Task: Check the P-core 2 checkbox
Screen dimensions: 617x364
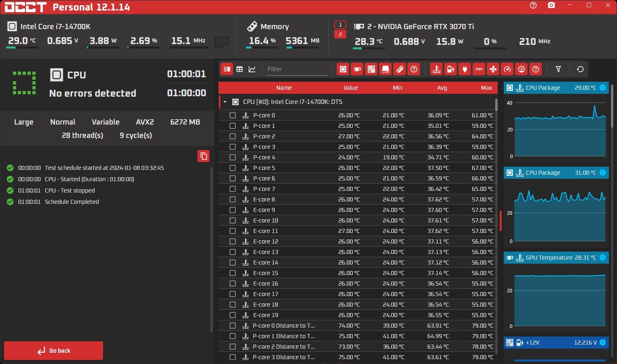Action: pos(233,136)
